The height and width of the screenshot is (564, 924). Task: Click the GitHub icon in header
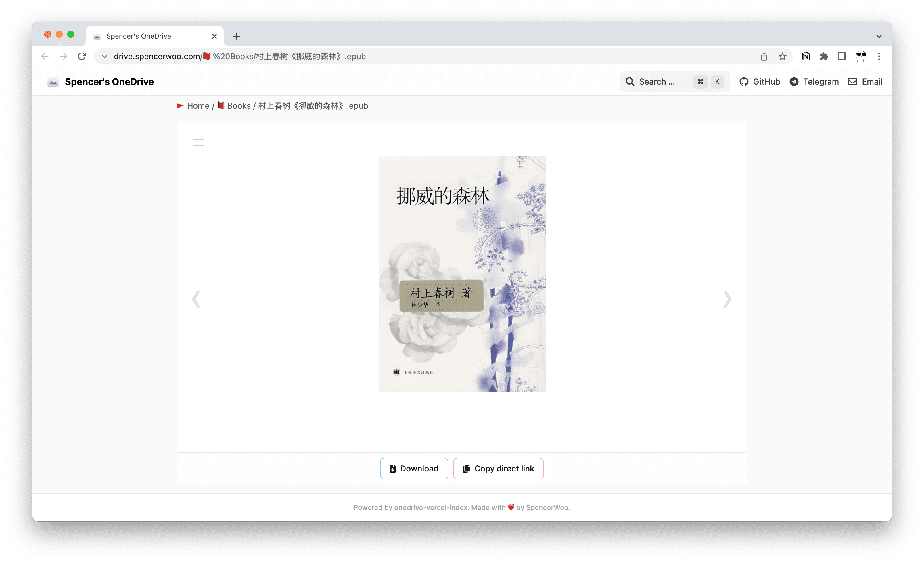[743, 82]
